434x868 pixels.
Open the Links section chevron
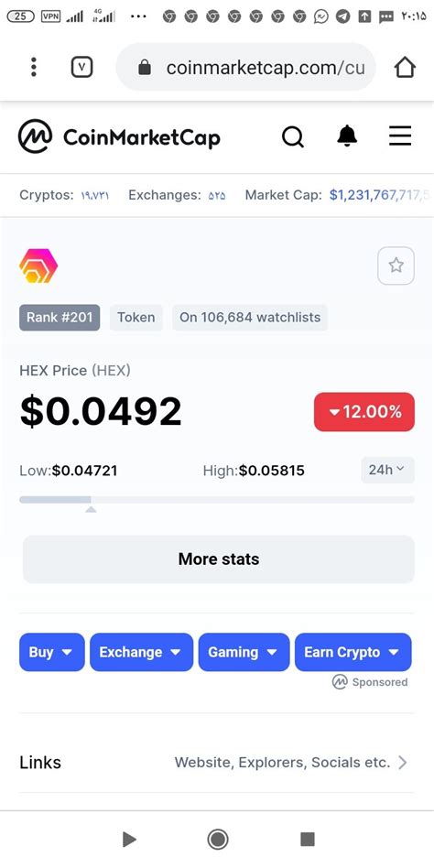point(403,763)
